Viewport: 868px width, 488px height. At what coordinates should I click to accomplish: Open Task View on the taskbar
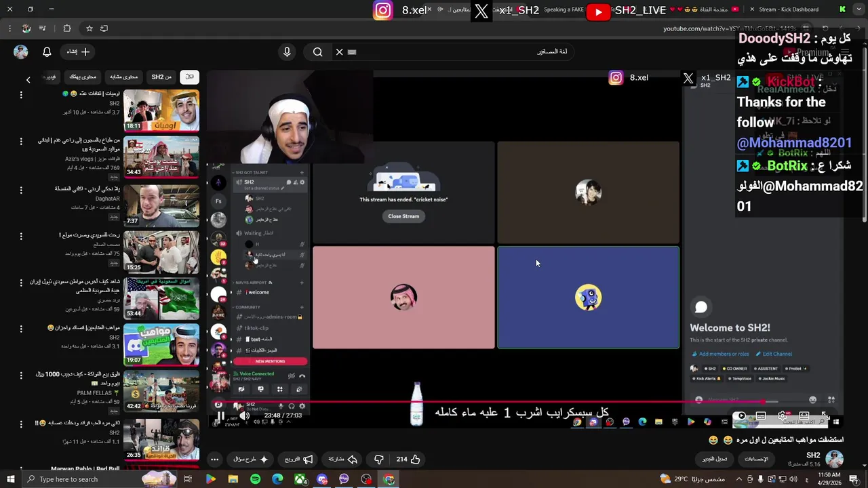pos(188,479)
